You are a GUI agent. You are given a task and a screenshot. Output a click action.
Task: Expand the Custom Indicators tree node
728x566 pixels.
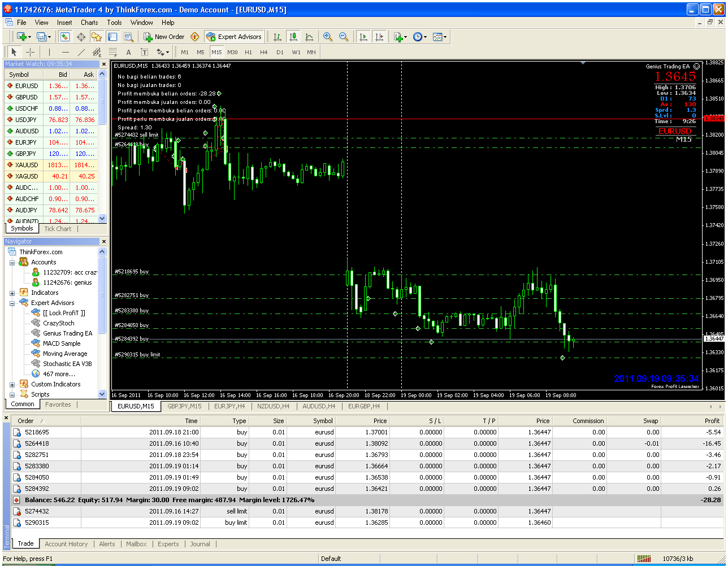[x=12, y=385]
